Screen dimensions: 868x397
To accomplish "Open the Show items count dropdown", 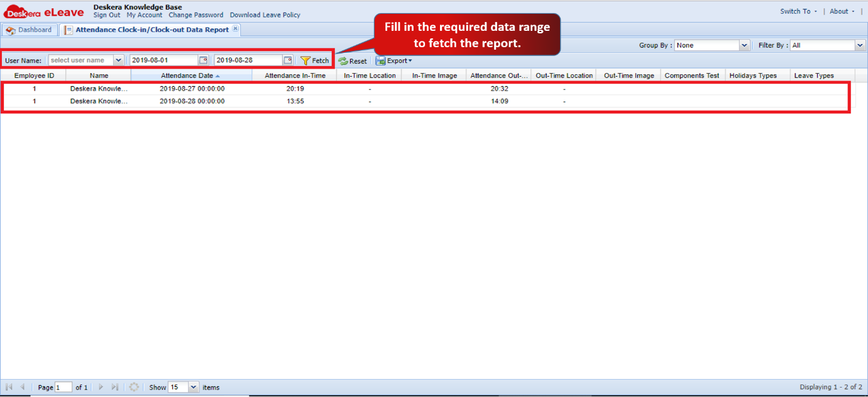I will tap(193, 387).
